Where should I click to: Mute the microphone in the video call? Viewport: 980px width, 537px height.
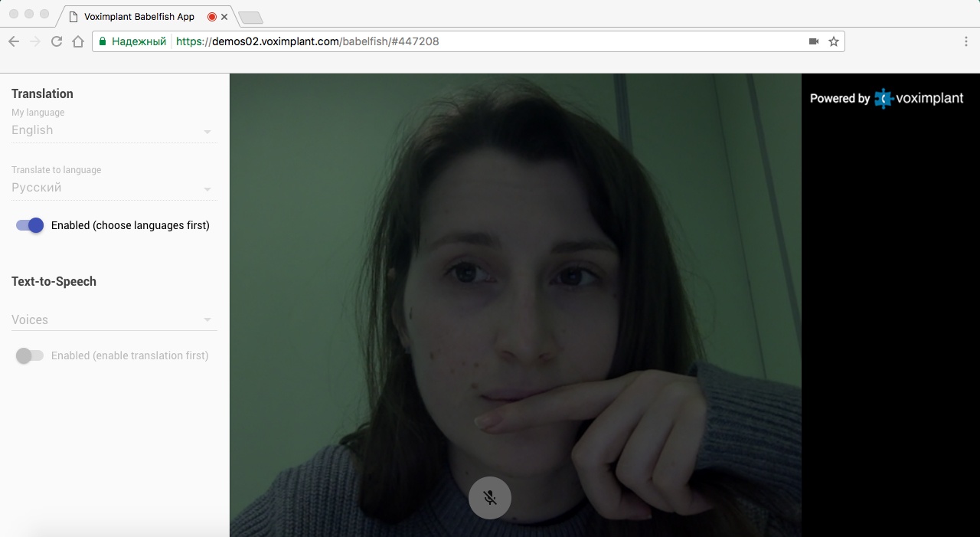pyautogui.click(x=489, y=497)
